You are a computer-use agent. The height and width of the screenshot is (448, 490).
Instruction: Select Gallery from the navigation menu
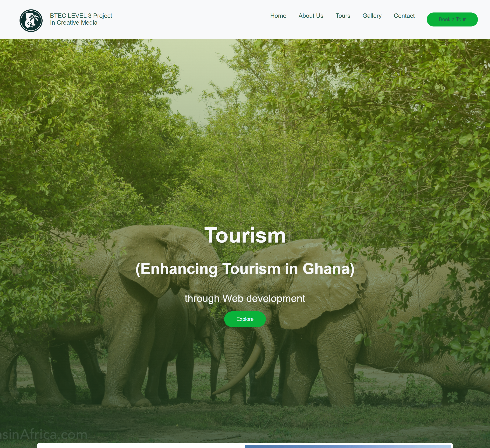tap(372, 16)
